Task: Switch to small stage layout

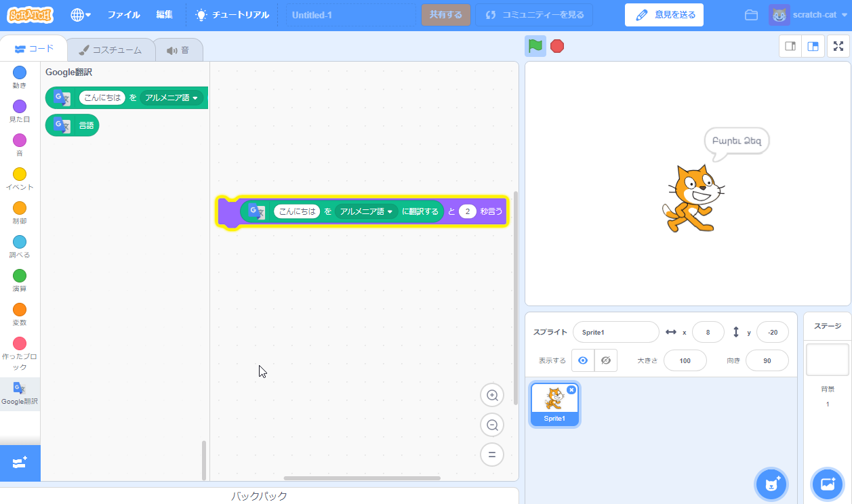Action: 790,46
